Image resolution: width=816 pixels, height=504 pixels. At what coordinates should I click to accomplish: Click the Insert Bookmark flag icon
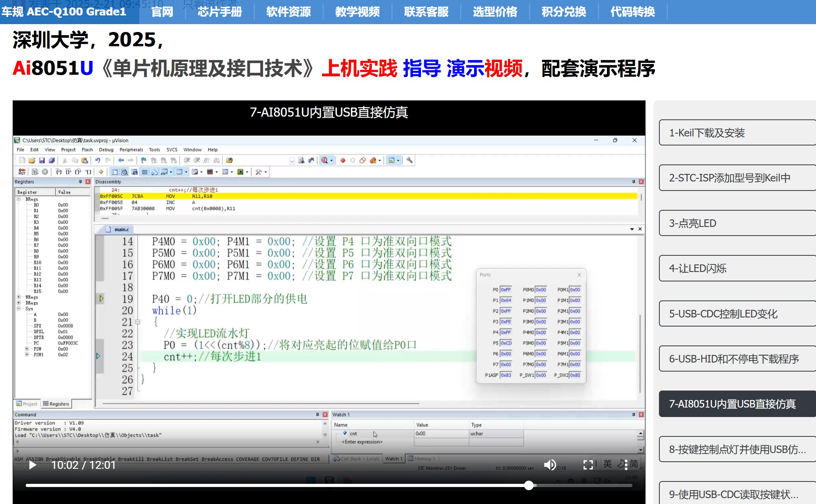[x=144, y=160]
